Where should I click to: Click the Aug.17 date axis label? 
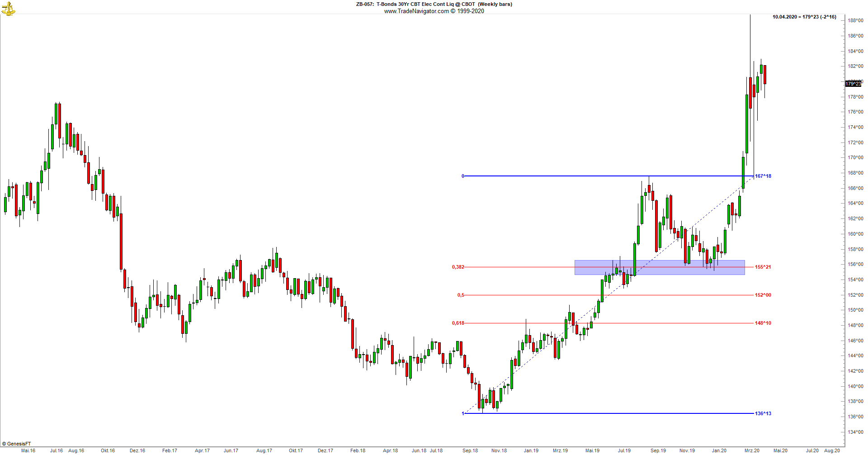point(264,450)
